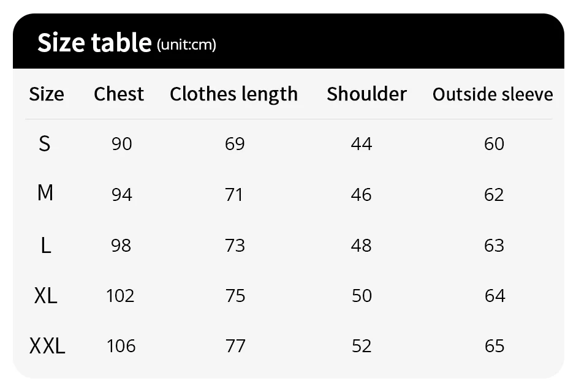Select the Chest column header
Image resolution: width=576 pixels, height=392 pixels.
click(119, 94)
